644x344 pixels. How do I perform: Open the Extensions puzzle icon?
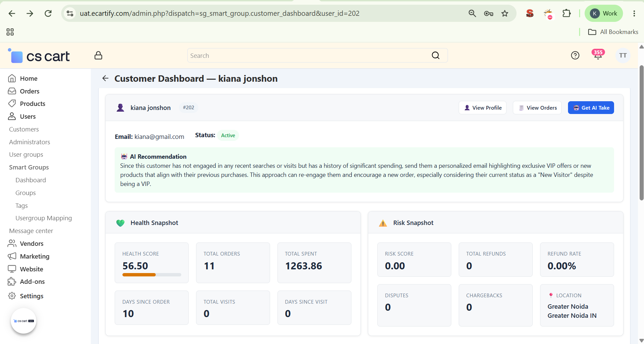(567, 13)
